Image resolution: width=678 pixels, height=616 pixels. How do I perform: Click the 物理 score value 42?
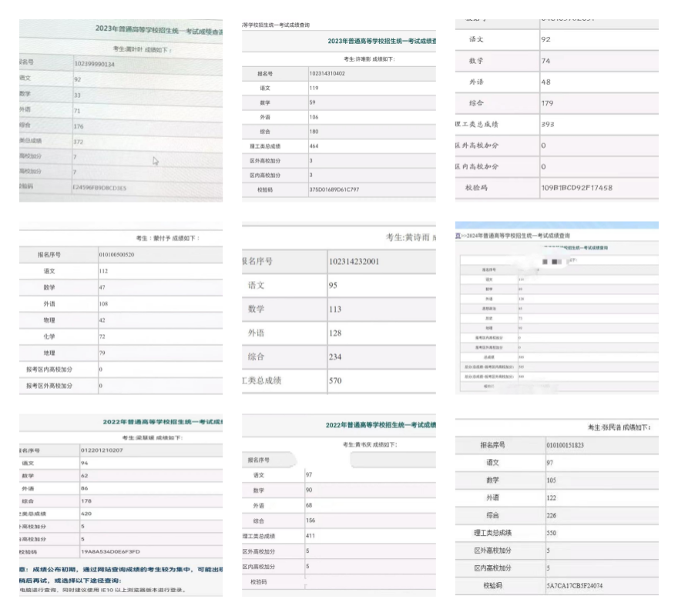coord(102,320)
